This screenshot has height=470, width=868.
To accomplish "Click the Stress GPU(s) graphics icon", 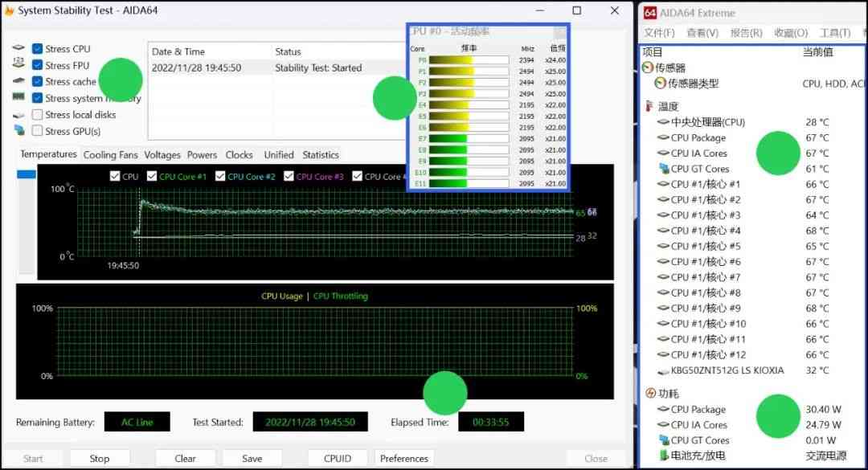I will tap(18, 131).
